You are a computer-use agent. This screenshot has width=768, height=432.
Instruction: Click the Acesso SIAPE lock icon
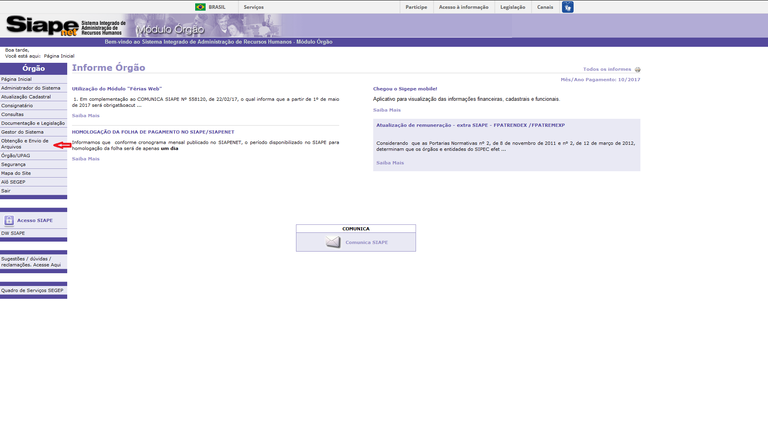coord(9,220)
